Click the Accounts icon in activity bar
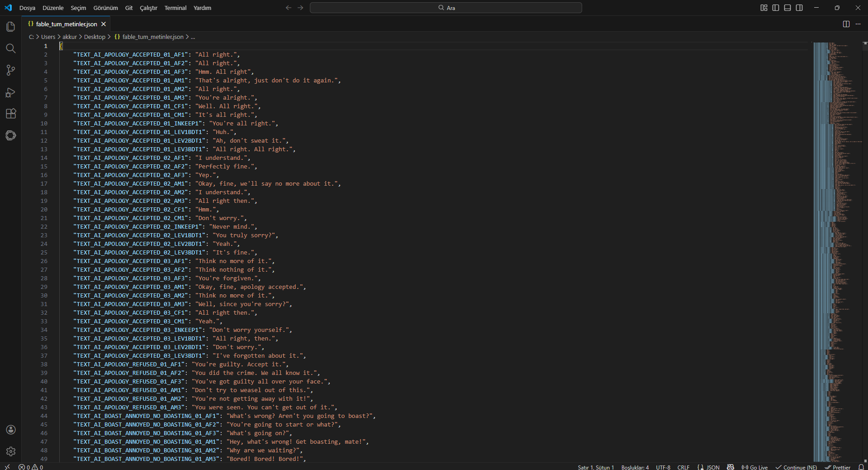The image size is (868, 470). tap(11, 430)
